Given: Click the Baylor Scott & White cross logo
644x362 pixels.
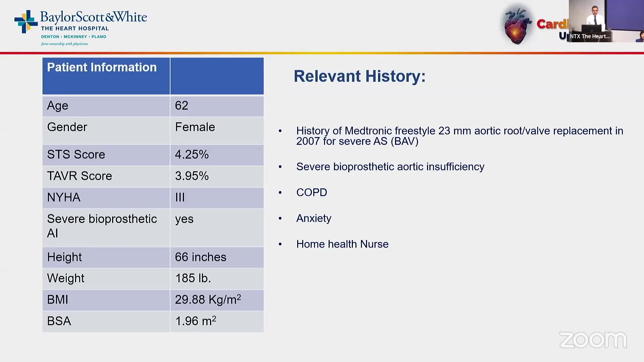Looking at the screenshot, I should click(25, 22).
